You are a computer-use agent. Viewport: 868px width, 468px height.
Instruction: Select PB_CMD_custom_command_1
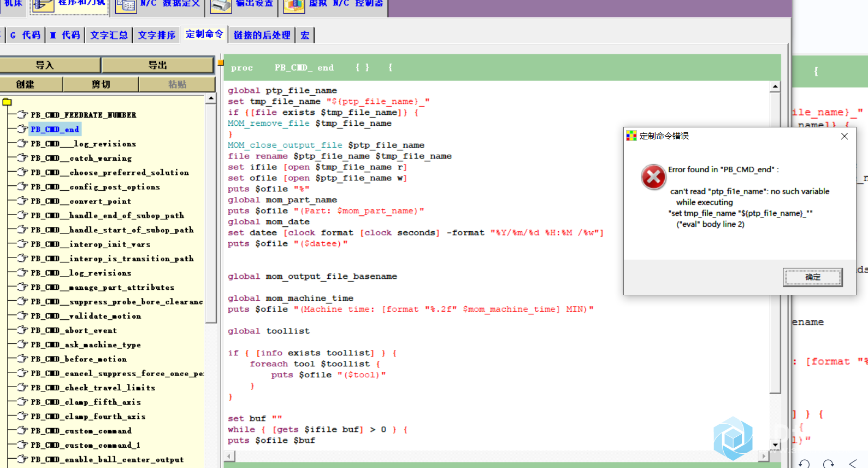coord(86,445)
